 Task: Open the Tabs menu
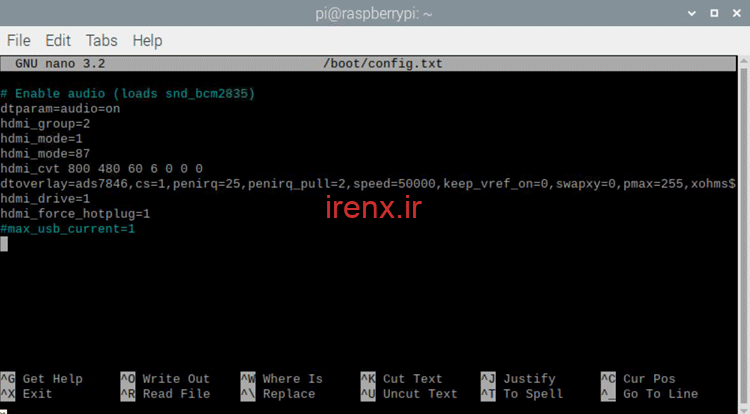(x=101, y=41)
